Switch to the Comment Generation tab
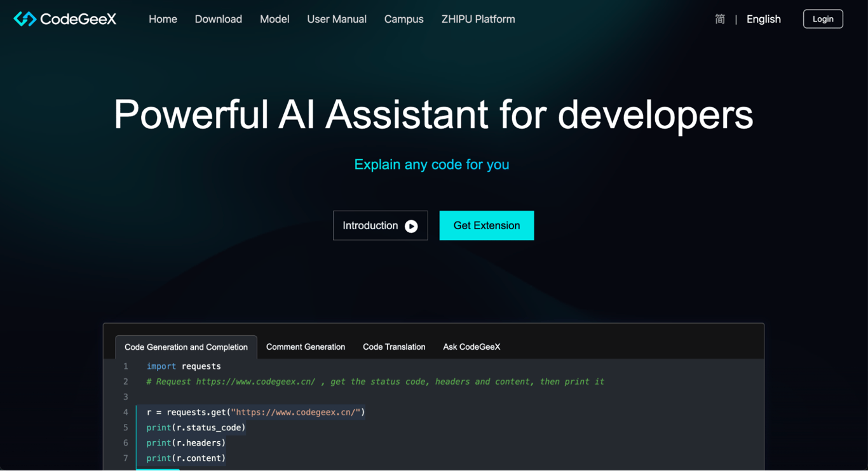Viewport: 868px width, 471px height. point(305,347)
